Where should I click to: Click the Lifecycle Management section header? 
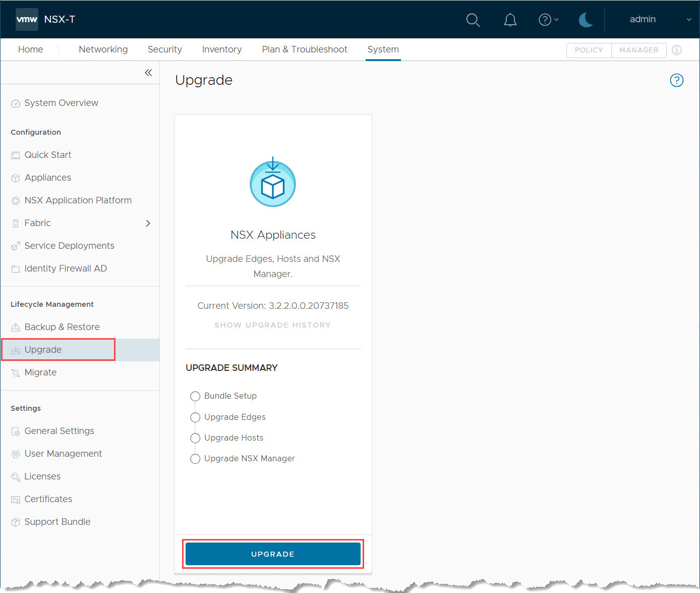[x=52, y=304]
